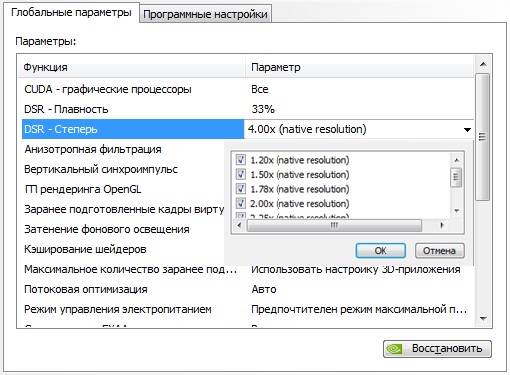Click the Авто value for Потоковая оптимизация

pos(264,289)
